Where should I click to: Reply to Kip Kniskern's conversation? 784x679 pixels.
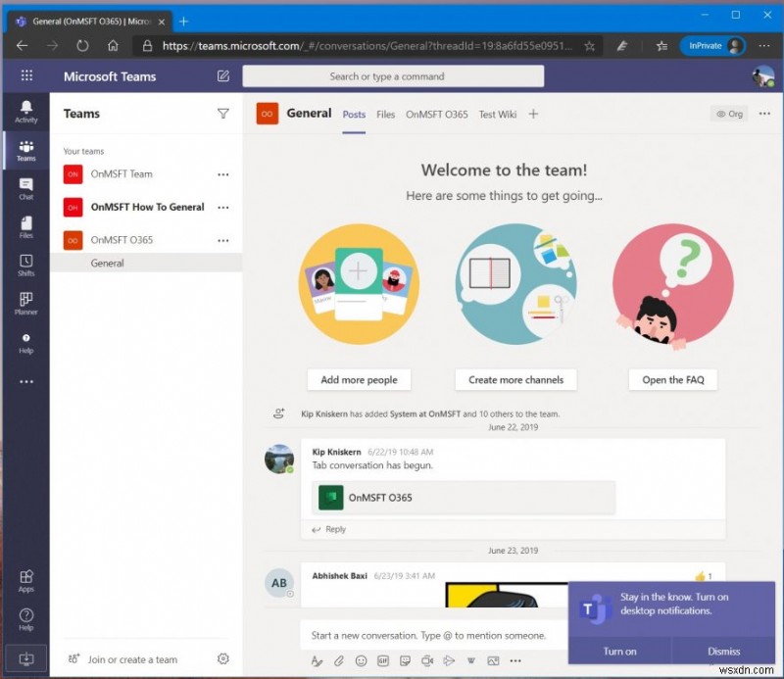pos(328,529)
